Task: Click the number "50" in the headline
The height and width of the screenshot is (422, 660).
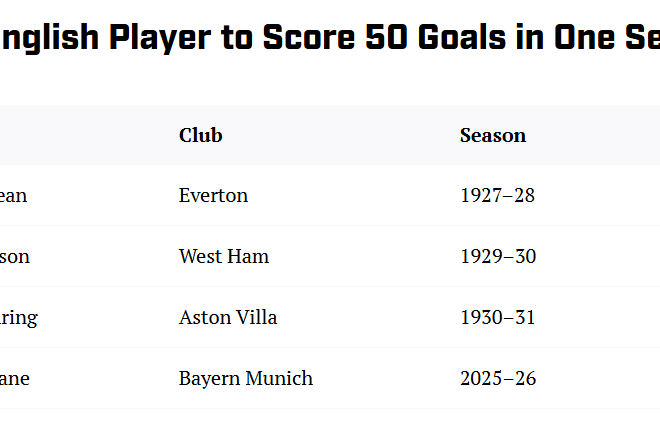Action: [x=382, y=38]
